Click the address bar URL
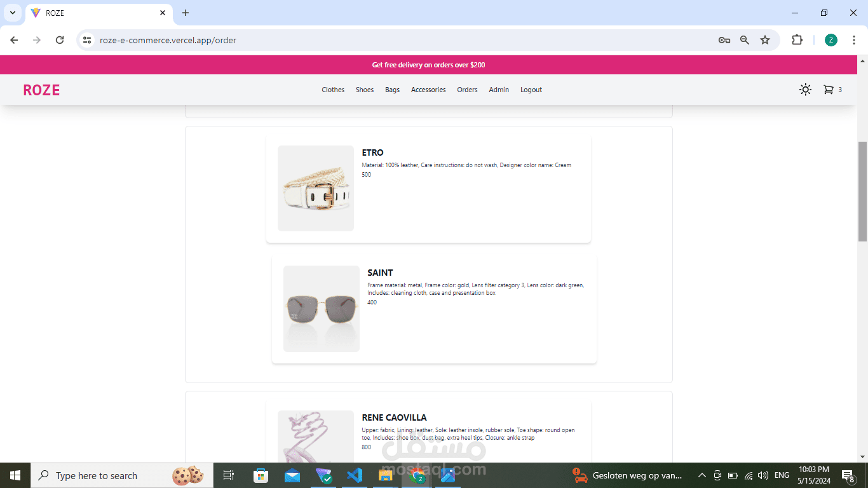Viewport: 868px width, 488px height. 168,40
